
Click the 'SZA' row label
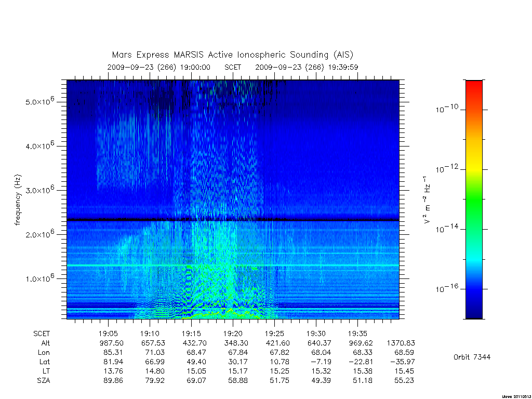44,381
